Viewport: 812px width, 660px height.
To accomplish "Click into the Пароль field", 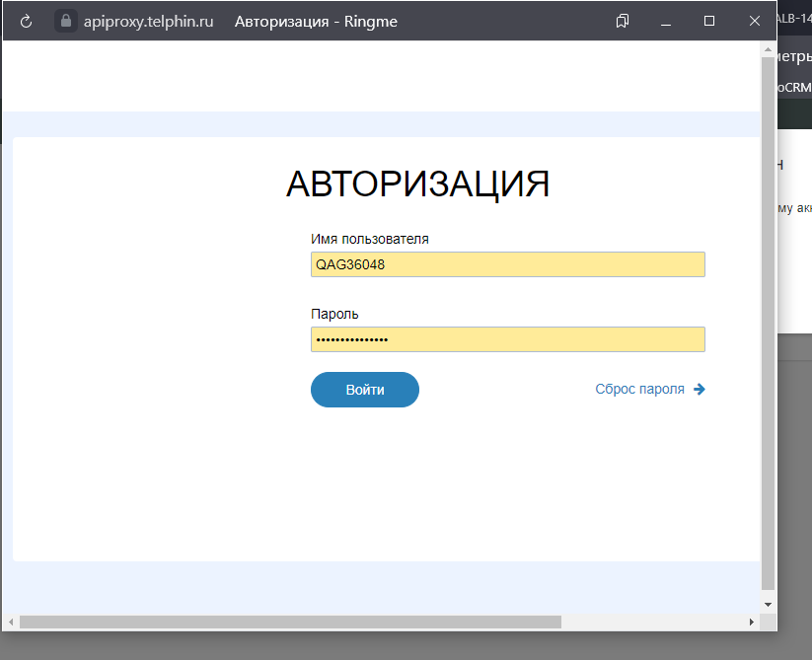I will (507, 339).
